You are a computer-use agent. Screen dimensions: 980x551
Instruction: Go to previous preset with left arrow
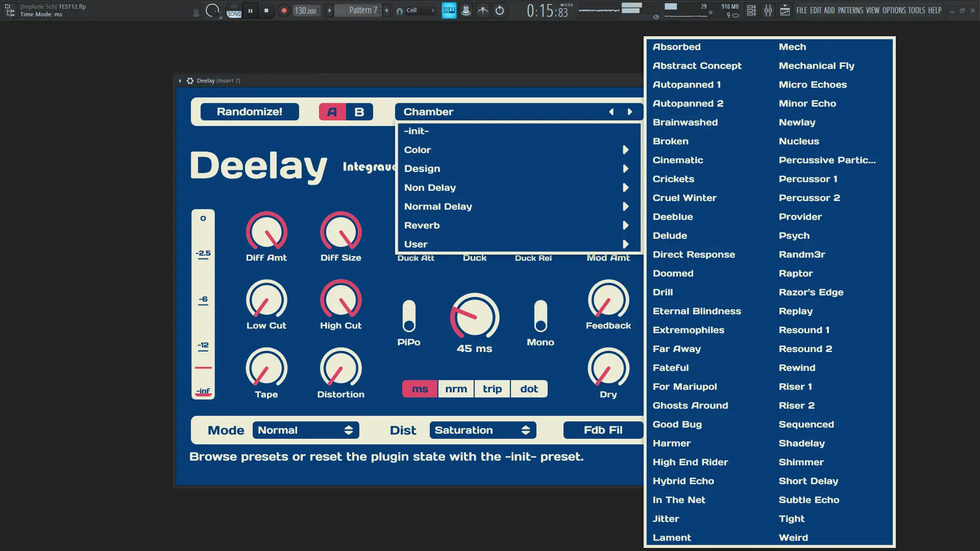(611, 112)
